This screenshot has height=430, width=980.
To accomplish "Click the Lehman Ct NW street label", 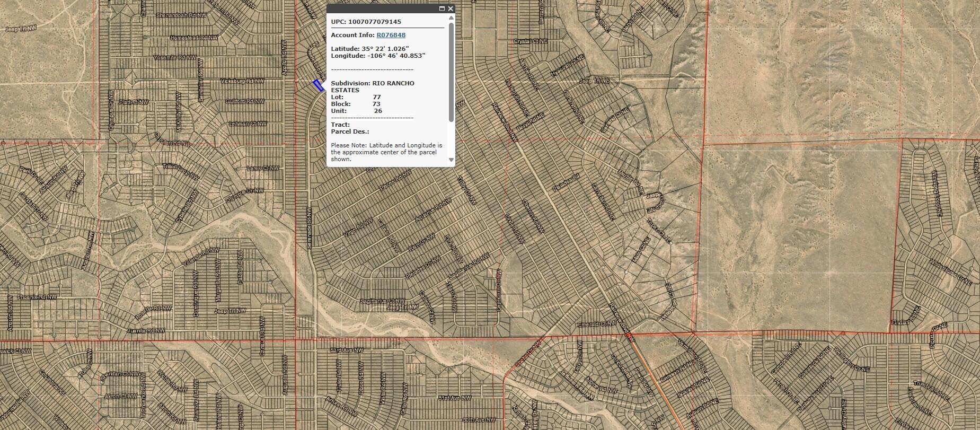I will tap(248, 124).
